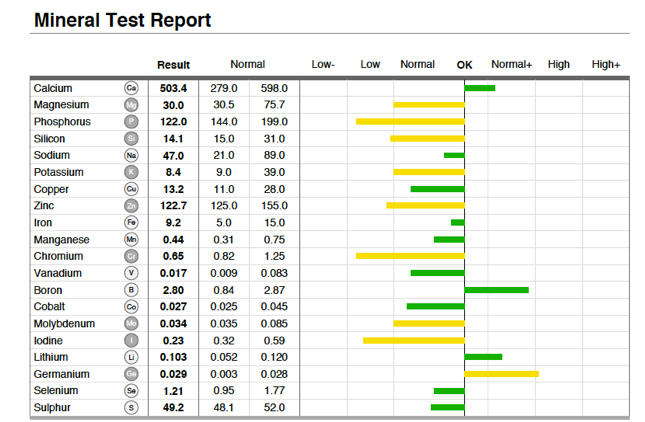The image size is (645, 422).
Task: Click the High column header
Action: point(559,65)
